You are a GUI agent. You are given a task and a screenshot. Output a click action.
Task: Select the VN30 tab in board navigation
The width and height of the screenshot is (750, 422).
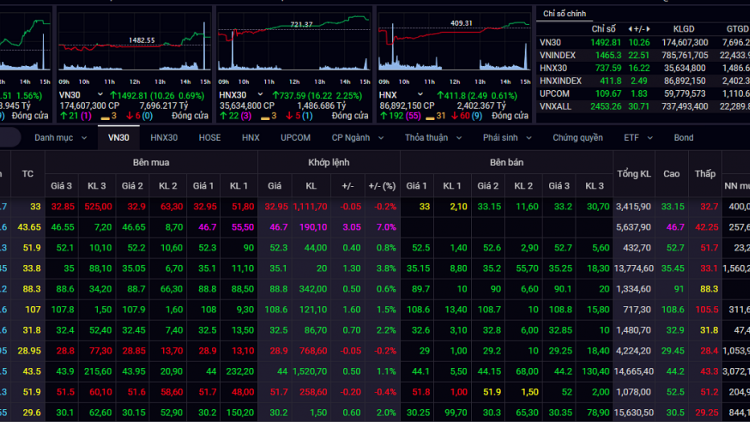tap(118, 137)
